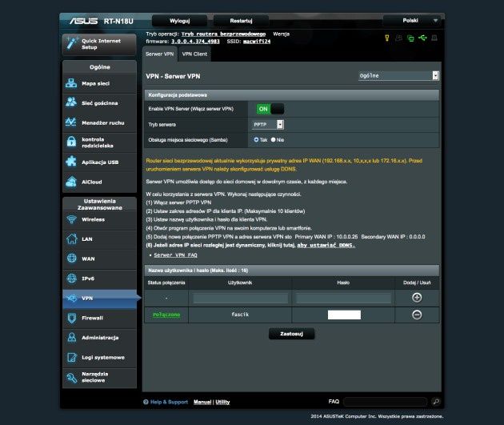Click the Hasło password input field
Screen dimensions: 504x425
(x=343, y=298)
